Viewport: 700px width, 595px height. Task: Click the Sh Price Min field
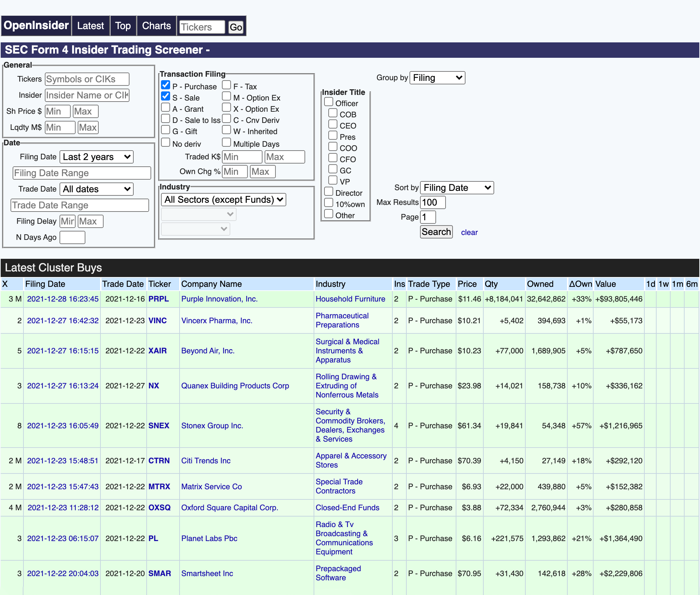(x=58, y=111)
